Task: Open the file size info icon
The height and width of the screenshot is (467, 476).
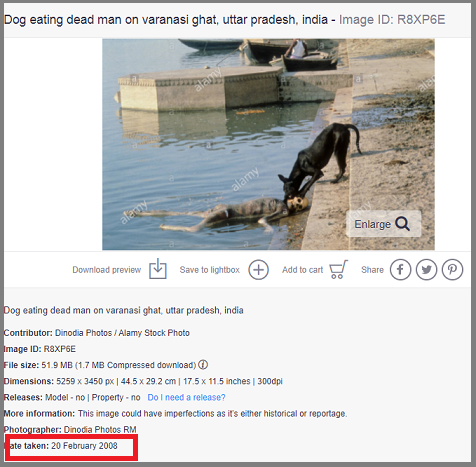Action: 203,365
